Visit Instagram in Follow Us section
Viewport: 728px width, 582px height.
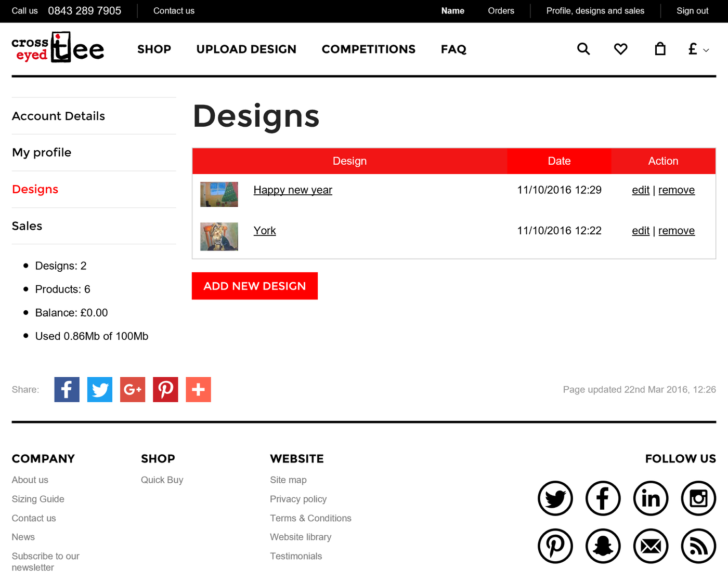point(698,498)
